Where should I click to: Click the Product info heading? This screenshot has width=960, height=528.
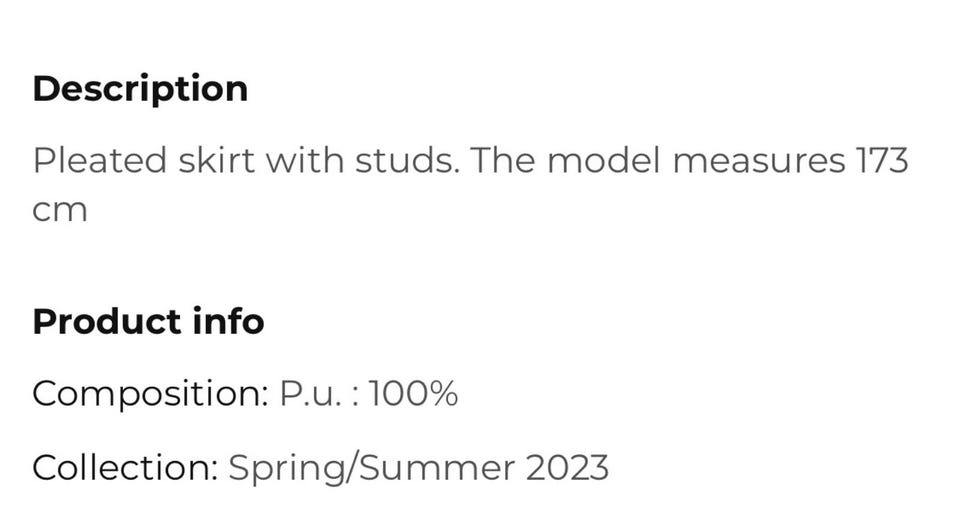point(148,322)
